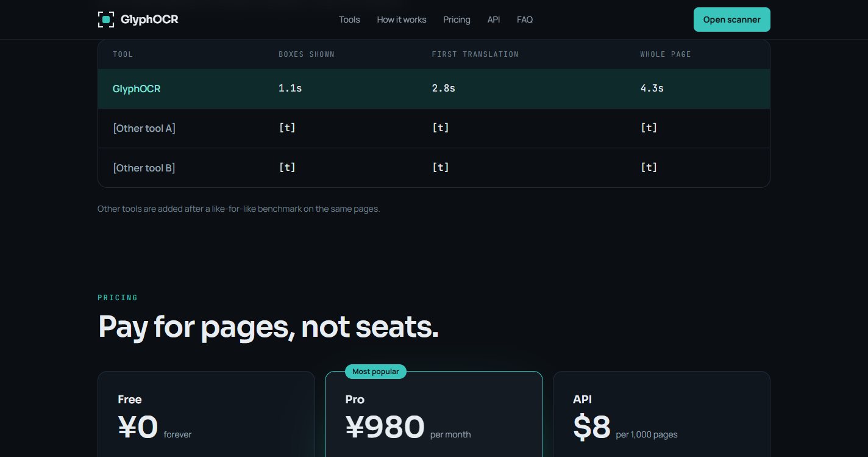Click the PRICING section label
Viewport: 868px width, 457px height.
[118, 298]
